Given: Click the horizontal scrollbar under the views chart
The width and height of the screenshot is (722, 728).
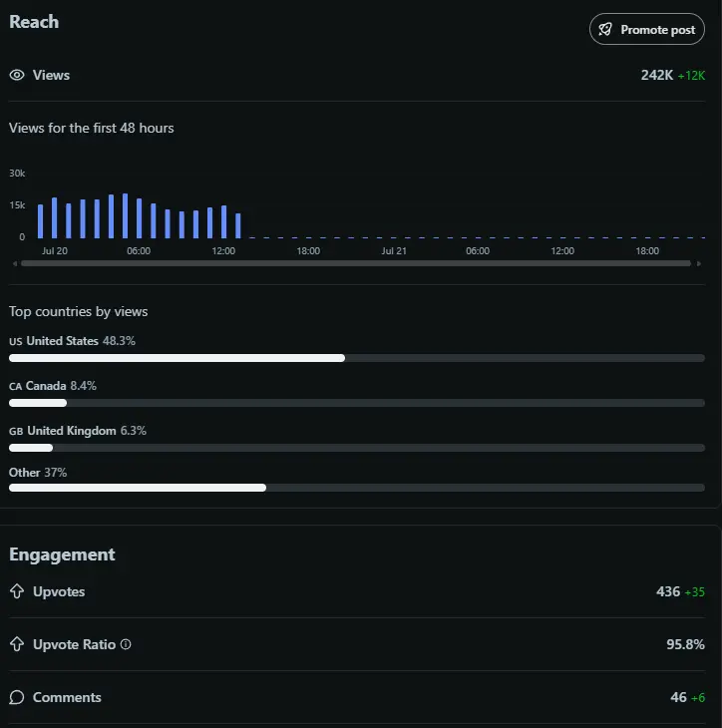Looking at the screenshot, I should 356,263.
